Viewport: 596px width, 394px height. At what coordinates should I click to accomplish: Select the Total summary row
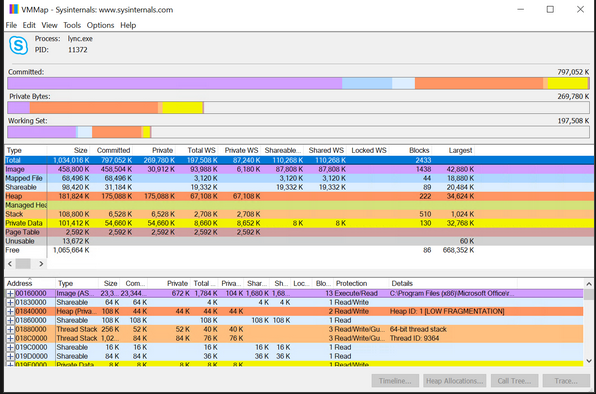(x=299, y=160)
